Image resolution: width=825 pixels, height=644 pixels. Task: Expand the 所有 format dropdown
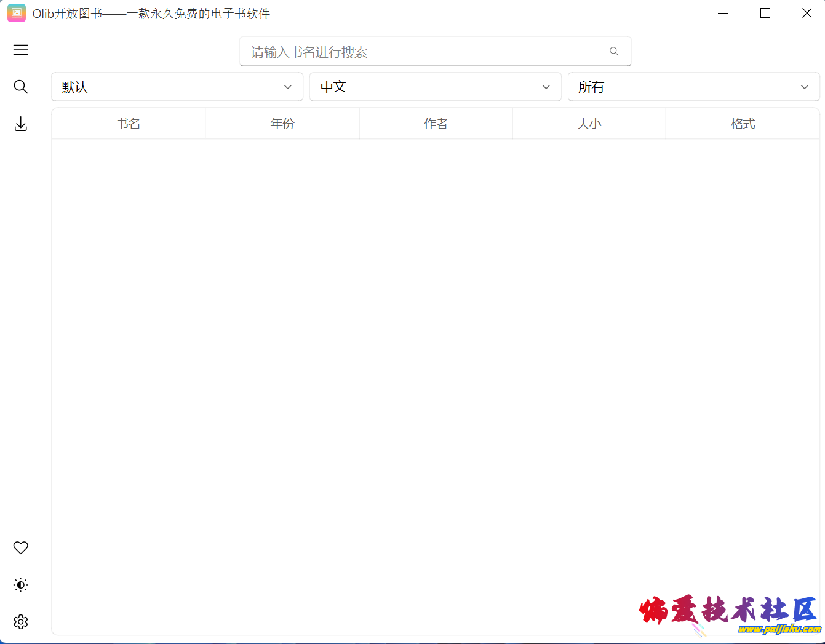point(693,87)
